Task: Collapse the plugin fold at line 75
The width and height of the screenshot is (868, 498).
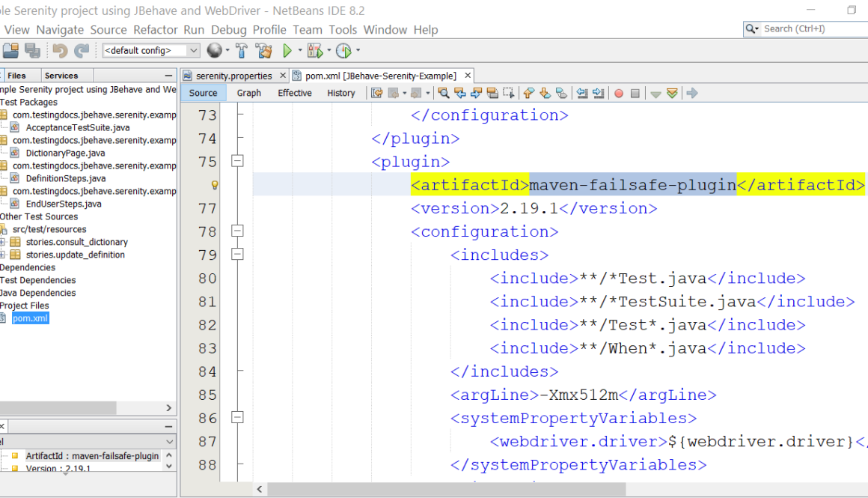Action: (x=237, y=162)
